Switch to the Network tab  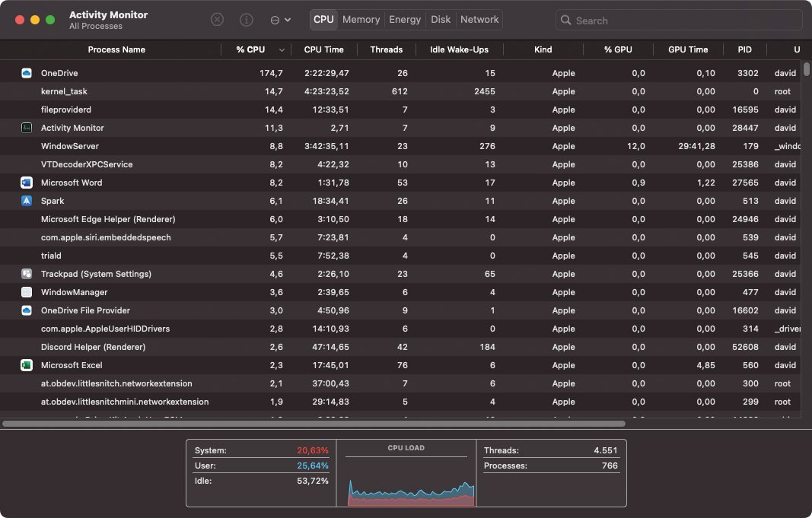tap(479, 20)
